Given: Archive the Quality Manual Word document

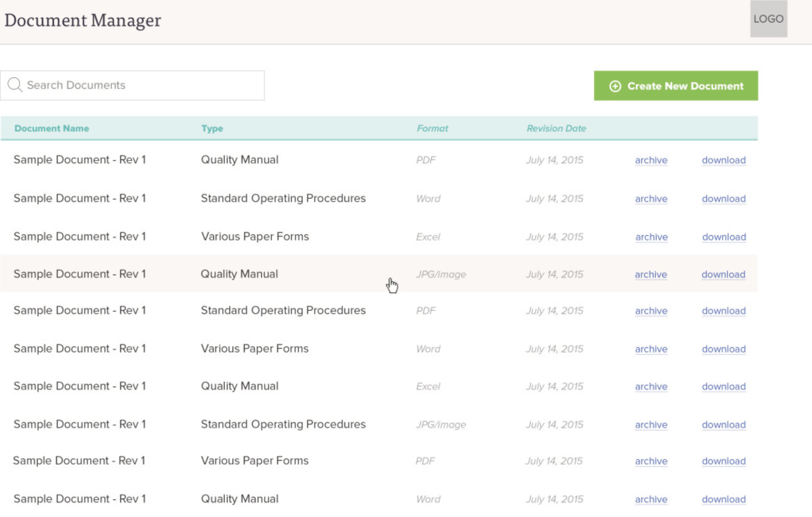Looking at the screenshot, I should 651,499.
